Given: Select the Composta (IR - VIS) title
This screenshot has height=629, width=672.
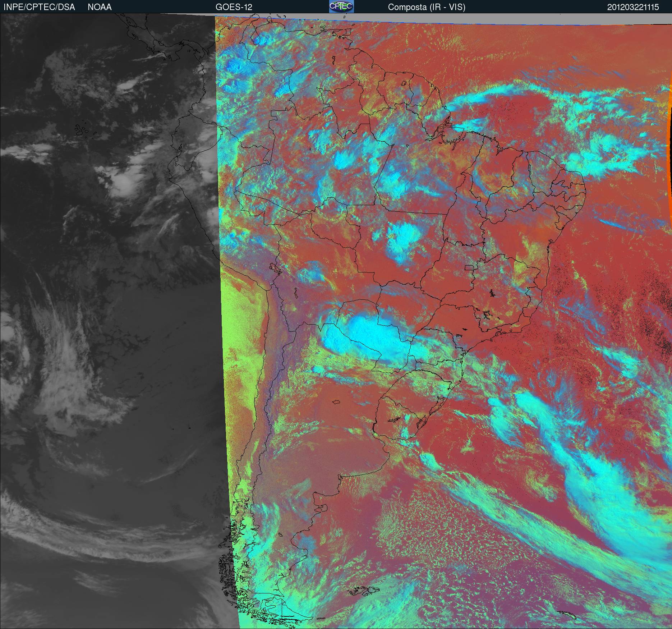Looking at the screenshot, I should (427, 7).
